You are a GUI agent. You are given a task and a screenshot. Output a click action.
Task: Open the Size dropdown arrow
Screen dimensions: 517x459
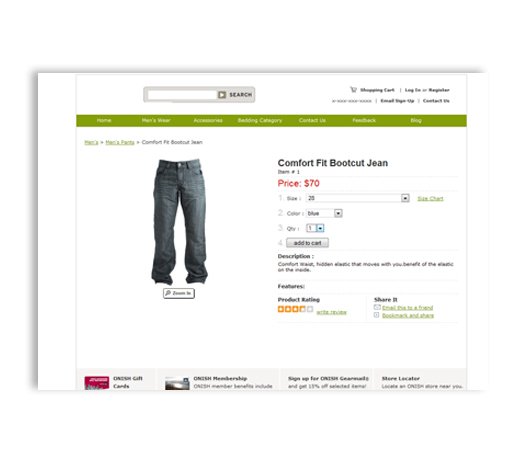point(405,198)
